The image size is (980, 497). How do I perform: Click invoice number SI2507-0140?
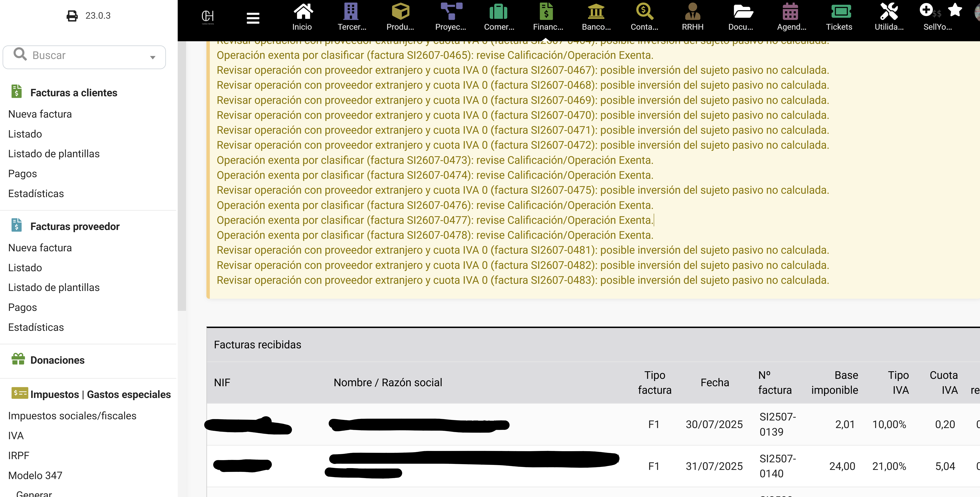coord(778,466)
